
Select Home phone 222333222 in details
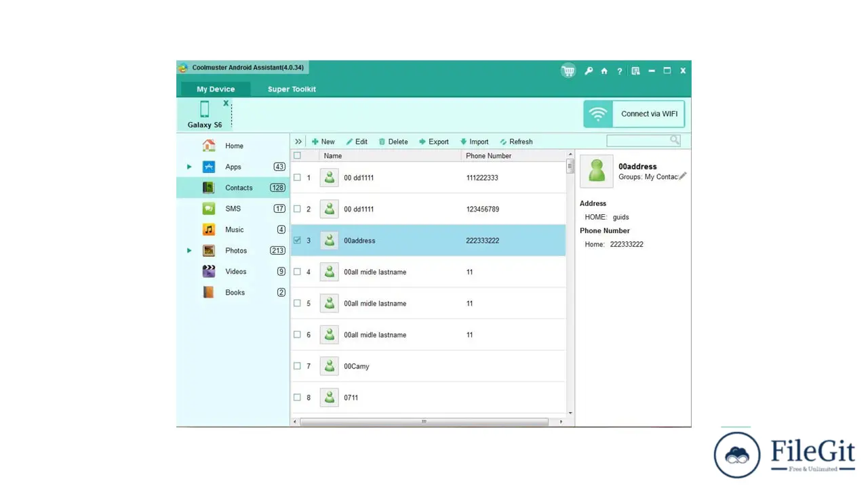tap(627, 245)
